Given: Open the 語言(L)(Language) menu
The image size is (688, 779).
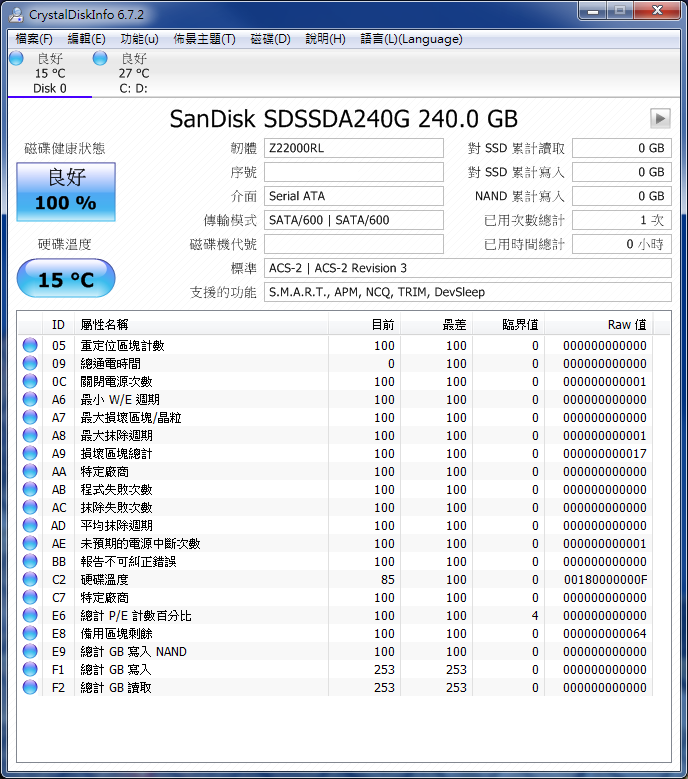Looking at the screenshot, I should click(411, 39).
